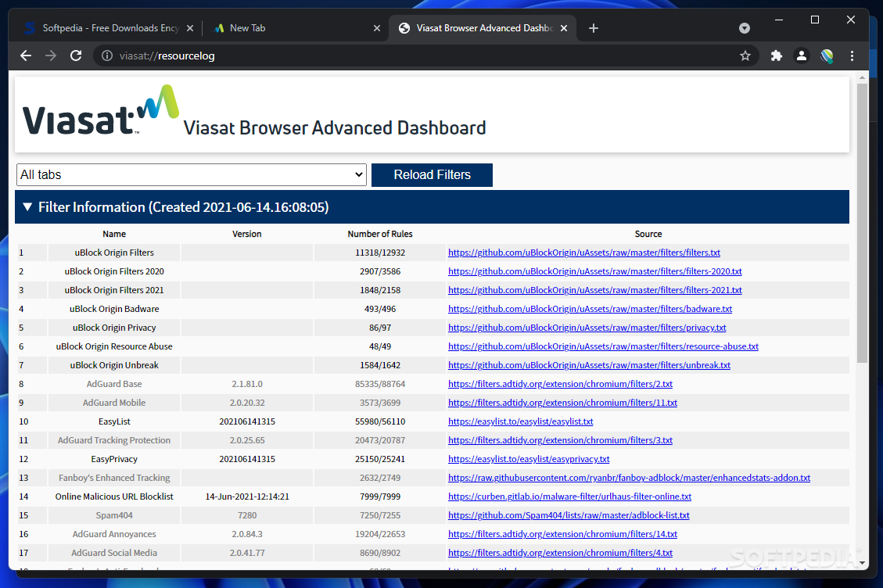The width and height of the screenshot is (883, 588).
Task: Open the user profile icon
Action: 802,56
